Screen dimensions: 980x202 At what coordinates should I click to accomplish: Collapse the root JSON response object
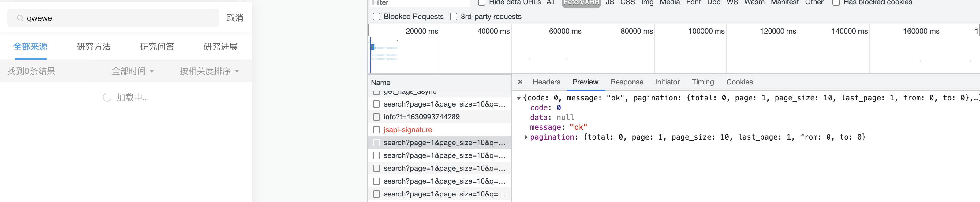pyautogui.click(x=518, y=98)
